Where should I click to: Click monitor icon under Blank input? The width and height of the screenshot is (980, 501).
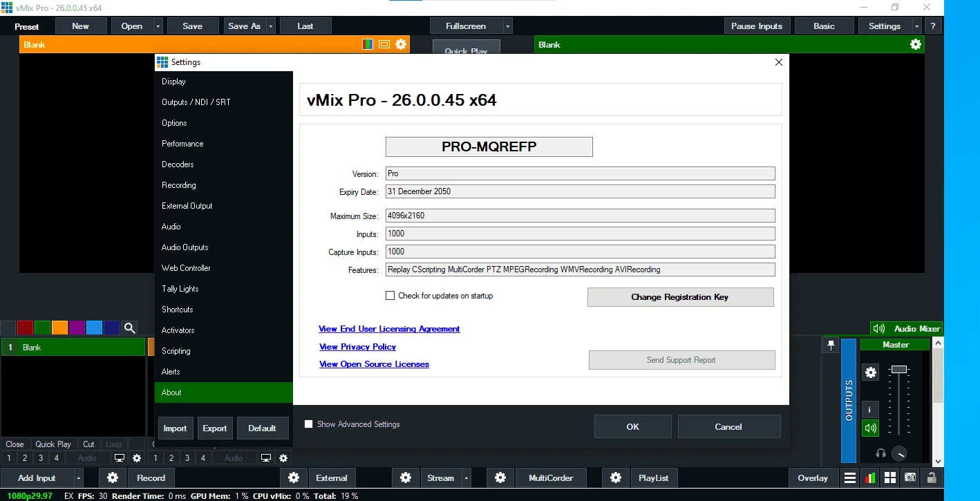120,457
